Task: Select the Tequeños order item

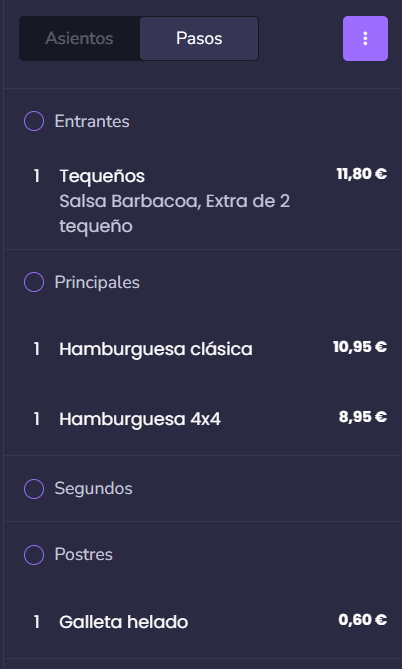Action: pyautogui.click(x=203, y=201)
